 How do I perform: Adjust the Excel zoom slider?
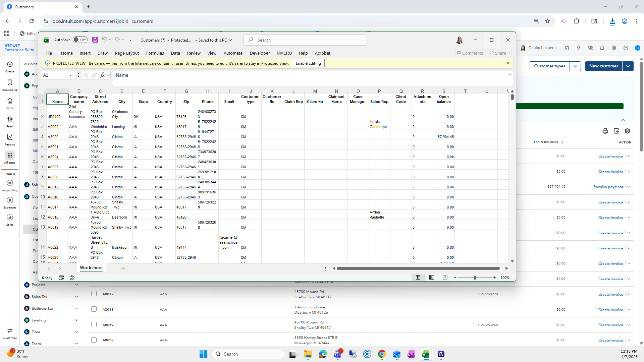click(x=475, y=278)
